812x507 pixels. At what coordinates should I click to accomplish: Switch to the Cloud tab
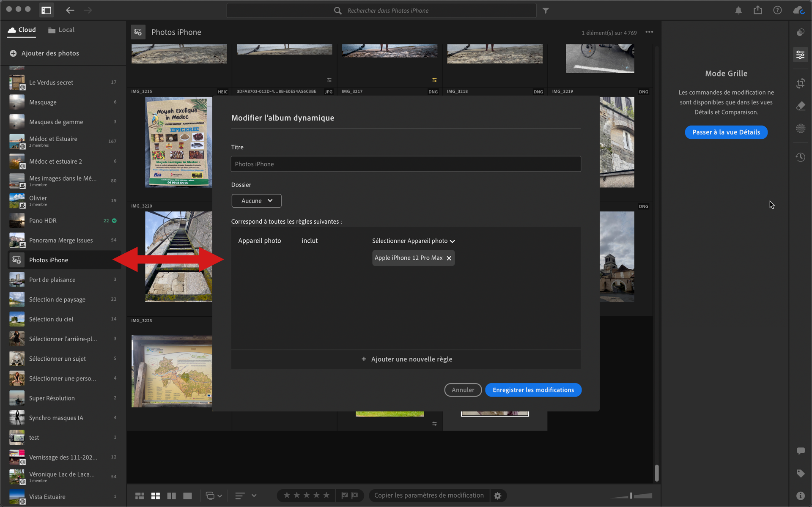point(22,30)
